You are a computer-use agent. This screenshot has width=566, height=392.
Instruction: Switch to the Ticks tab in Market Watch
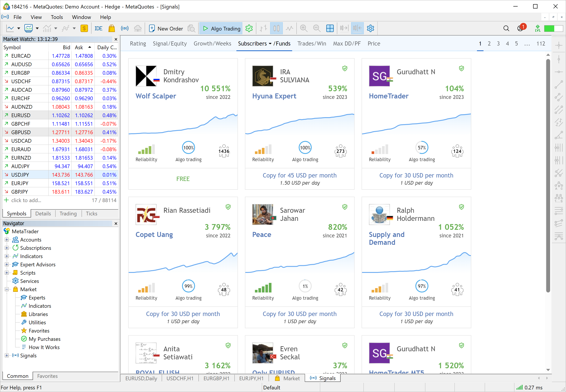pos(91,214)
